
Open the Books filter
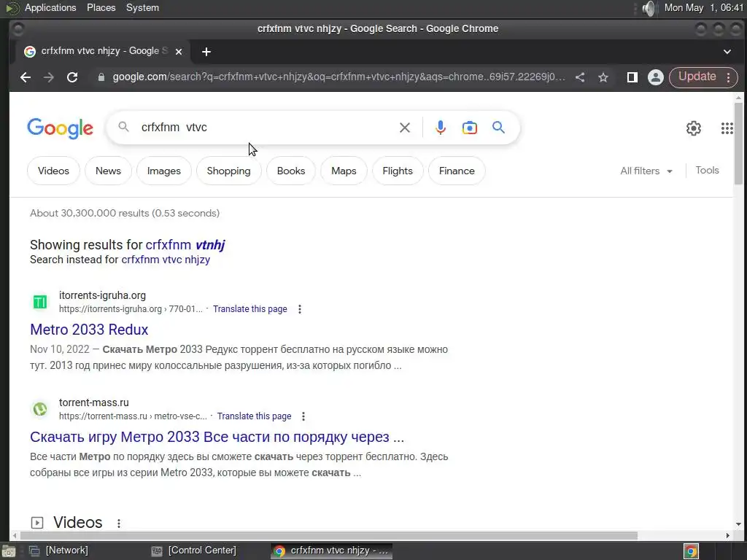coord(291,171)
